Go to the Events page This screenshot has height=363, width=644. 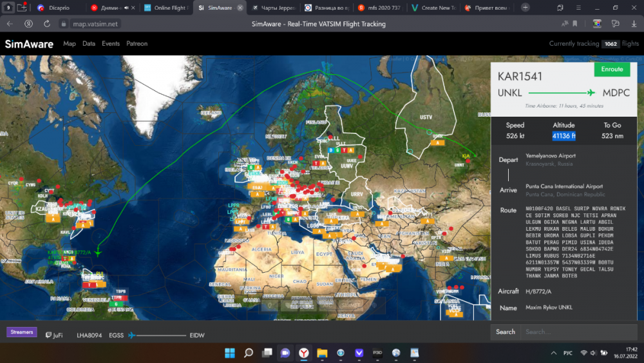(111, 44)
